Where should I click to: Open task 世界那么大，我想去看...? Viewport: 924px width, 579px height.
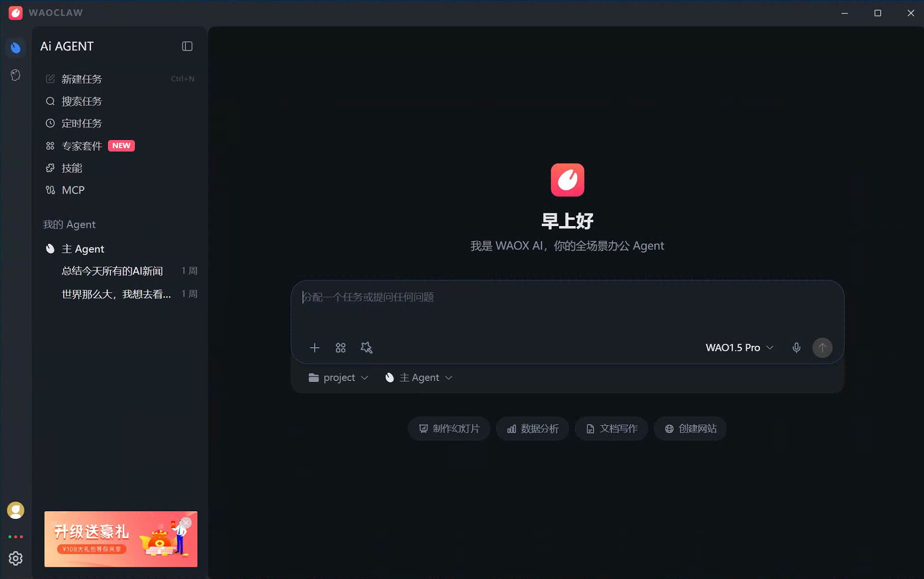tap(121, 294)
